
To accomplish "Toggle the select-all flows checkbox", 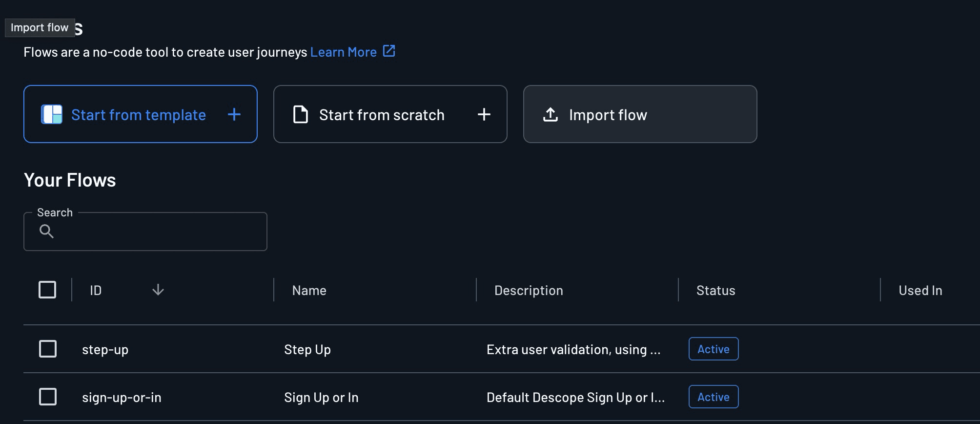I will (47, 290).
